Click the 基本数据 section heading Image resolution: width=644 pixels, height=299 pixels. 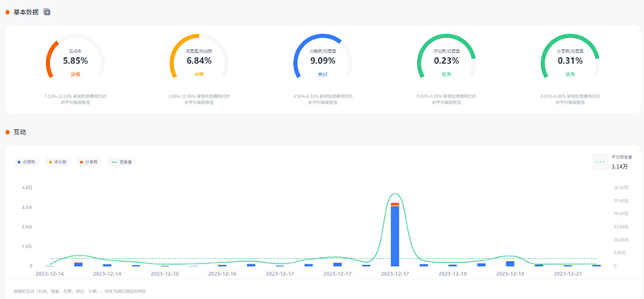(x=26, y=12)
